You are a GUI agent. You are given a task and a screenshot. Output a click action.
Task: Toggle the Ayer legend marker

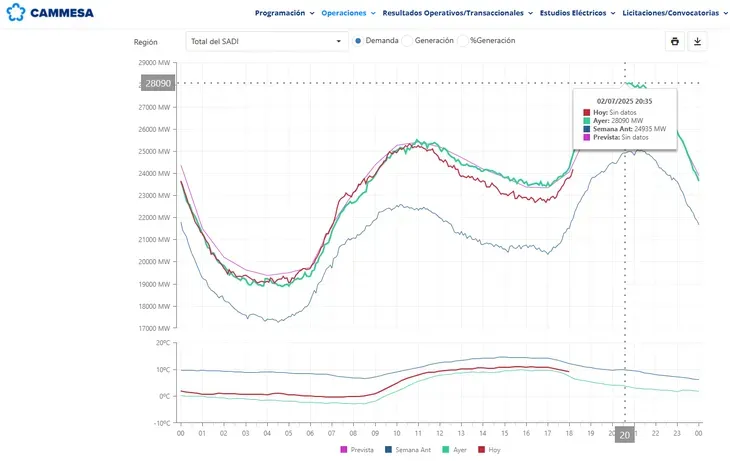coord(446,450)
